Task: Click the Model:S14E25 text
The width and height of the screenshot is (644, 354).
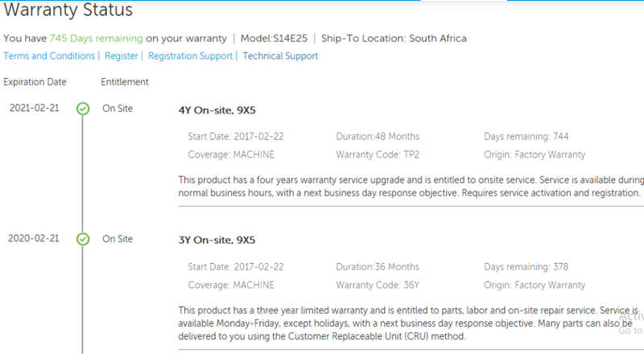Action: pyautogui.click(x=274, y=38)
